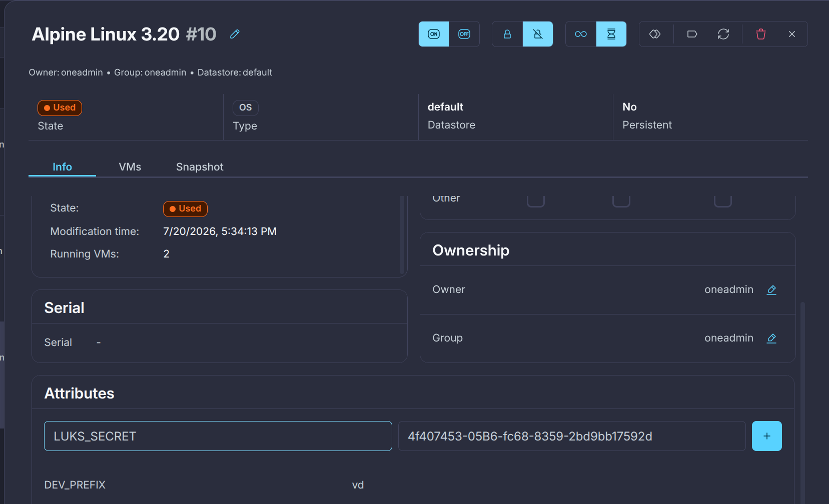Viewport: 829px width, 504px height.
Task: Open the Snapshot tab
Action: [x=200, y=167]
